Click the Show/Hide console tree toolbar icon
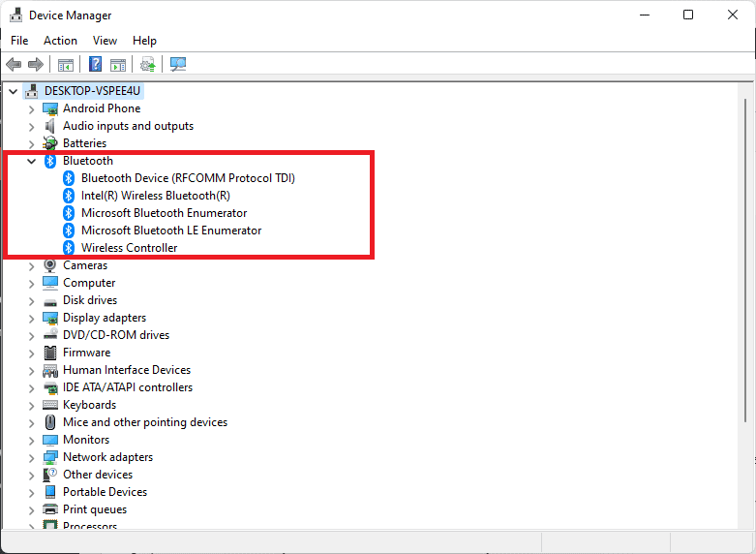 pos(66,64)
